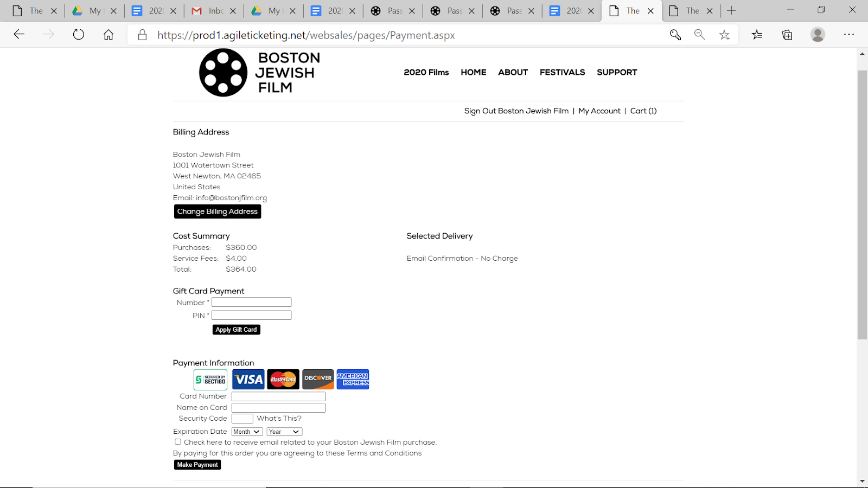Click the 'Billing Address' heading

click(x=201, y=132)
